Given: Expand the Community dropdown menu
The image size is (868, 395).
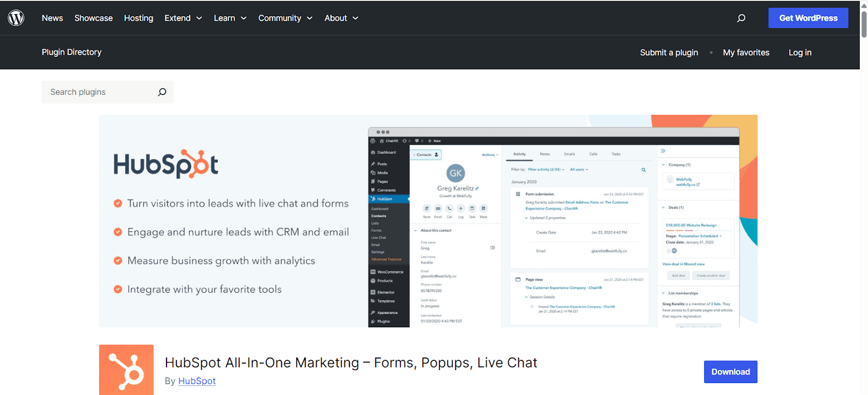Looking at the screenshot, I should tap(285, 18).
